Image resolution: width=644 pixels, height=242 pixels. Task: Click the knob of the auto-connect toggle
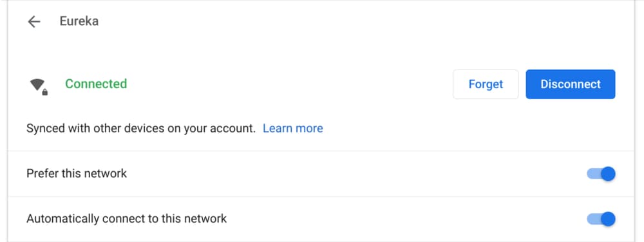click(x=609, y=219)
